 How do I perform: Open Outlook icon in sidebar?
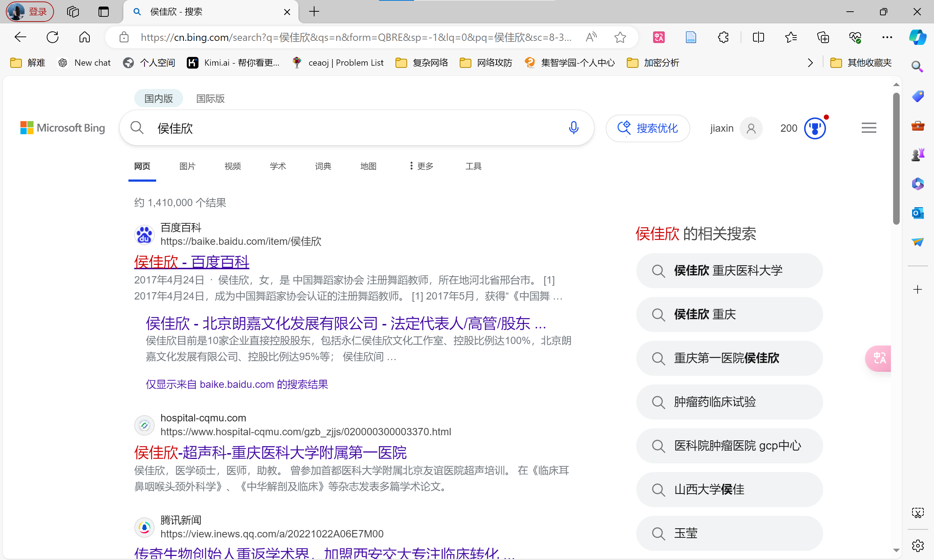click(917, 213)
